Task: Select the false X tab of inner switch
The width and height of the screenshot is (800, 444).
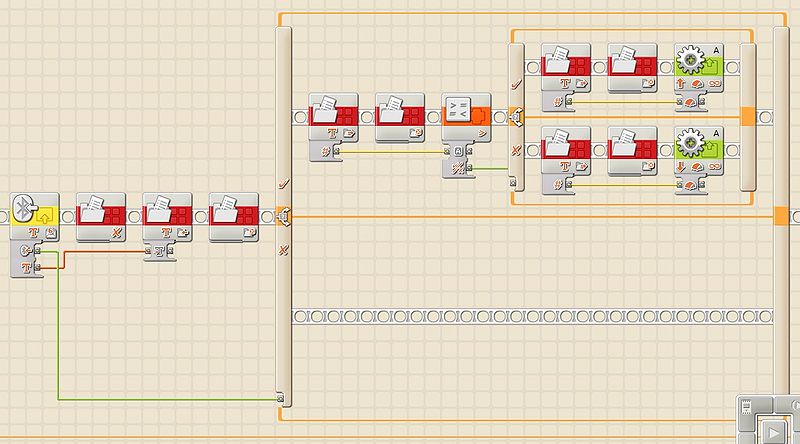Action: point(514,151)
